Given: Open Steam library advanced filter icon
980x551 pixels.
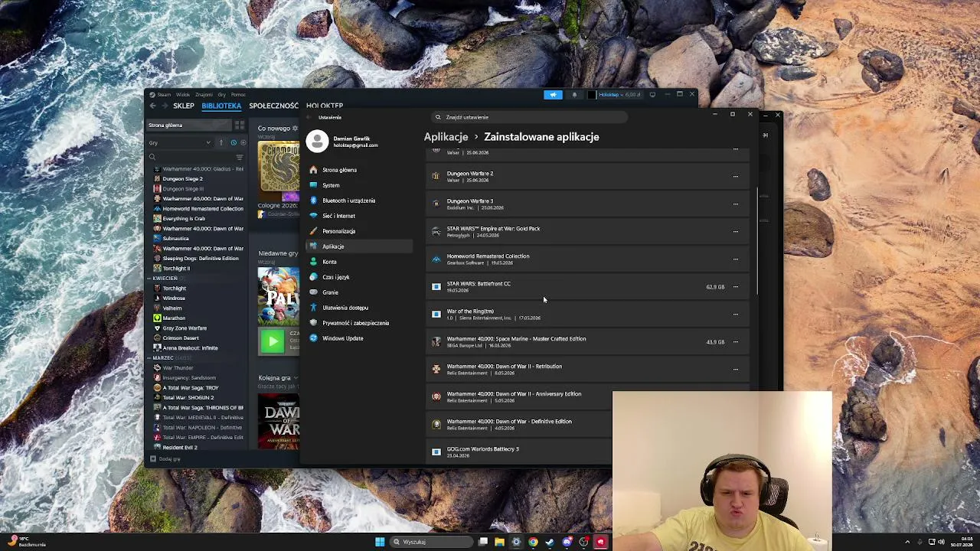Looking at the screenshot, I should point(239,157).
